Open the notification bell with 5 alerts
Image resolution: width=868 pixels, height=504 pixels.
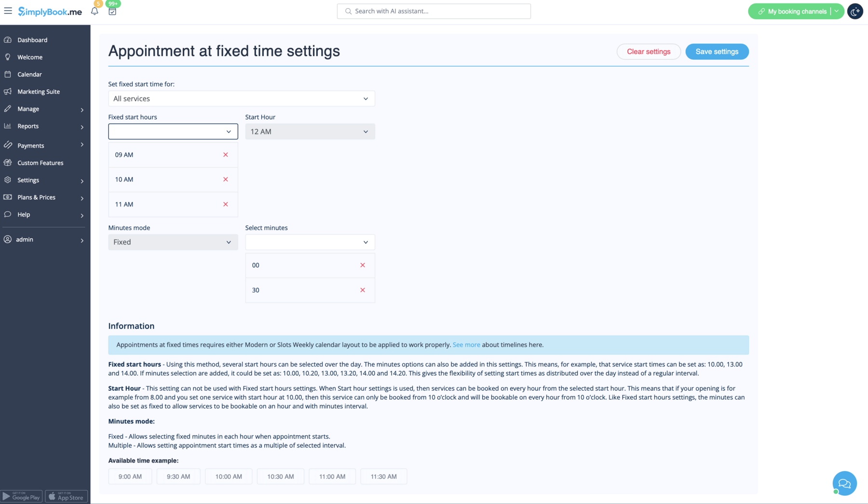(95, 11)
